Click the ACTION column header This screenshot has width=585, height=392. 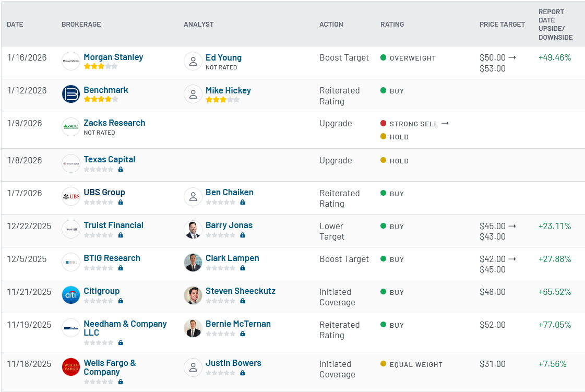click(x=331, y=24)
